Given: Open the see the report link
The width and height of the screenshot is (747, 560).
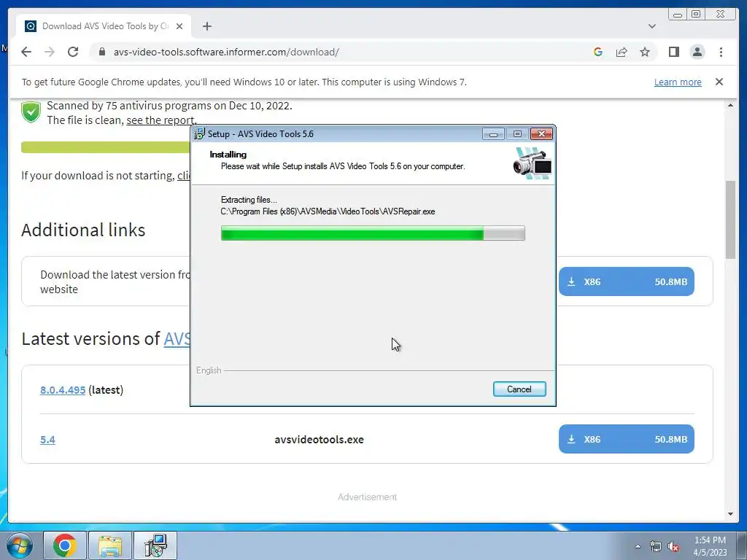Looking at the screenshot, I should click(161, 120).
